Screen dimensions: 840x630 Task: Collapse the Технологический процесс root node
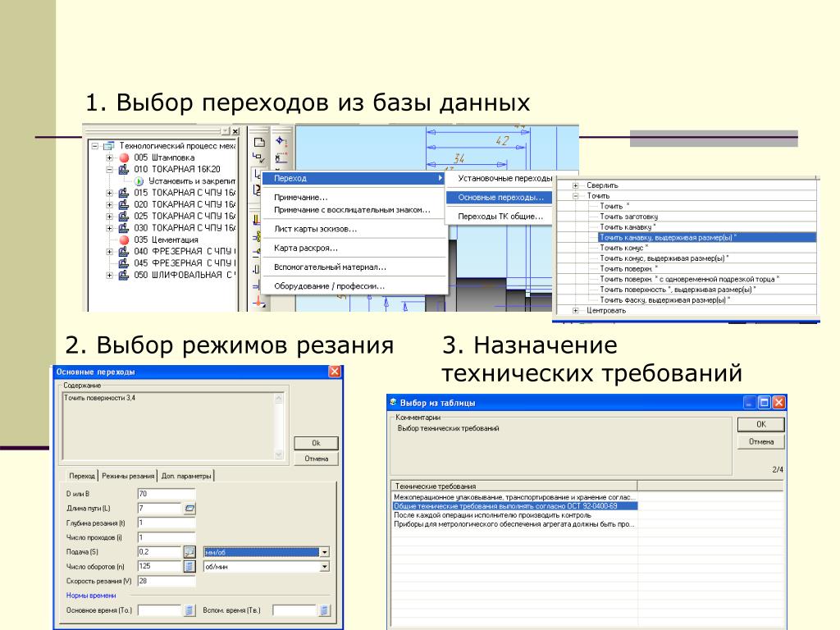coord(95,146)
